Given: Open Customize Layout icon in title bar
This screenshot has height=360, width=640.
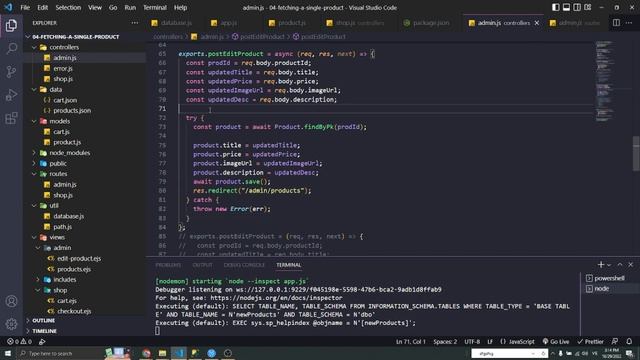Looking at the screenshot, I should [x=588, y=7].
